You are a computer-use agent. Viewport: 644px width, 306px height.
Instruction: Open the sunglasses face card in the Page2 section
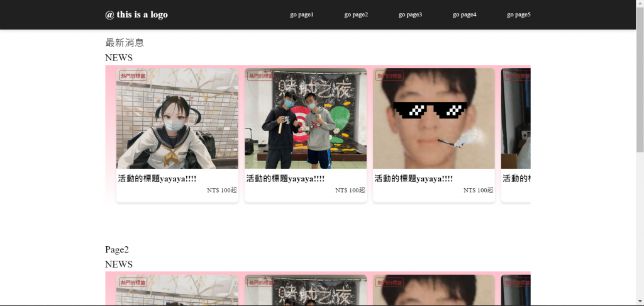point(434,290)
